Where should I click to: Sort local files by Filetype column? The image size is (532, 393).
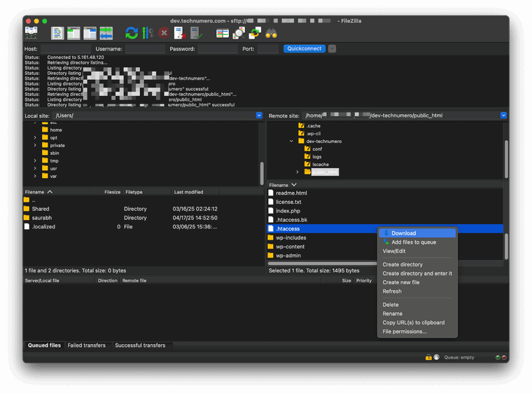point(147,192)
